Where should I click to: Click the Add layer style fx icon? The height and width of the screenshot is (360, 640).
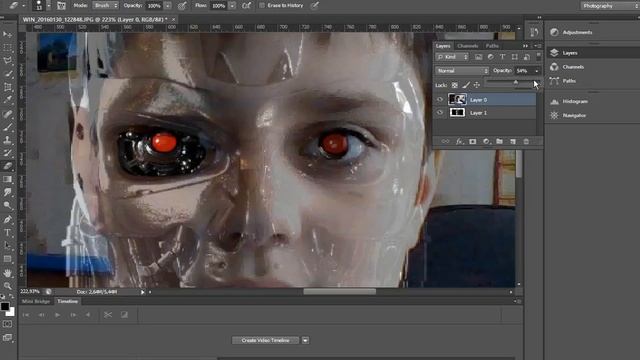[459, 141]
